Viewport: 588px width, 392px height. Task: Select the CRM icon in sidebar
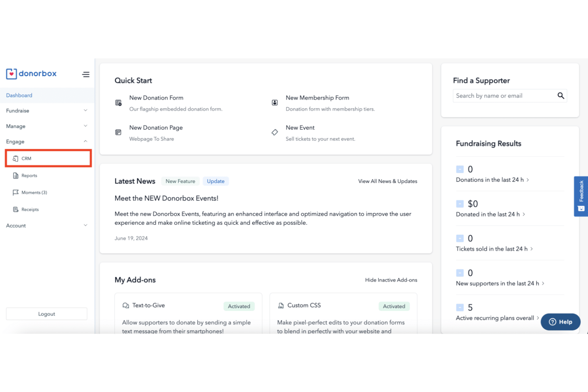pos(15,158)
